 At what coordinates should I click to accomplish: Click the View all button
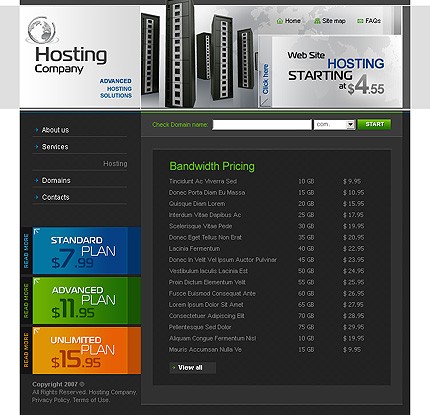[x=192, y=368]
